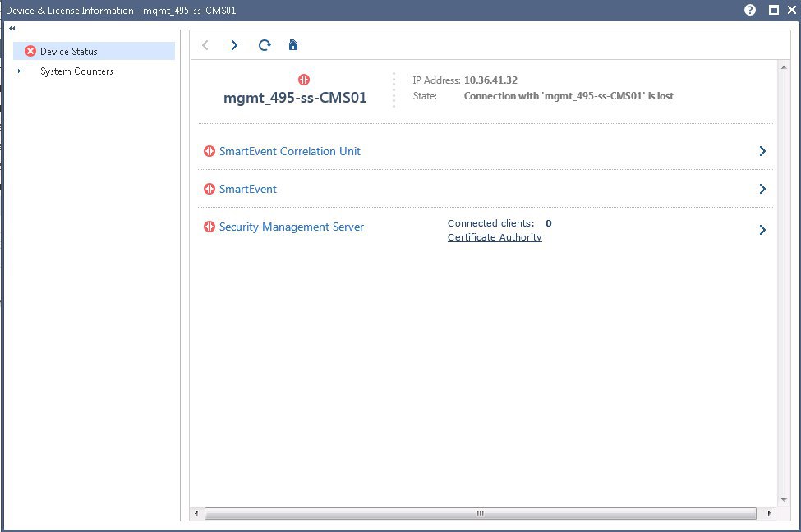801x532 pixels.
Task: Open the SmartEvent details link
Action: point(248,189)
